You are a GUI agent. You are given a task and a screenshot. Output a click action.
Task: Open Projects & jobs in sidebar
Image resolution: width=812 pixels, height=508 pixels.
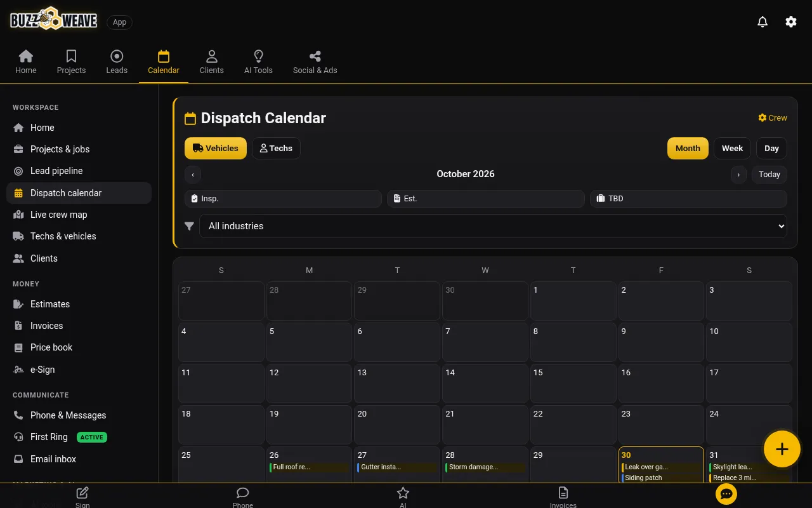point(79,149)
